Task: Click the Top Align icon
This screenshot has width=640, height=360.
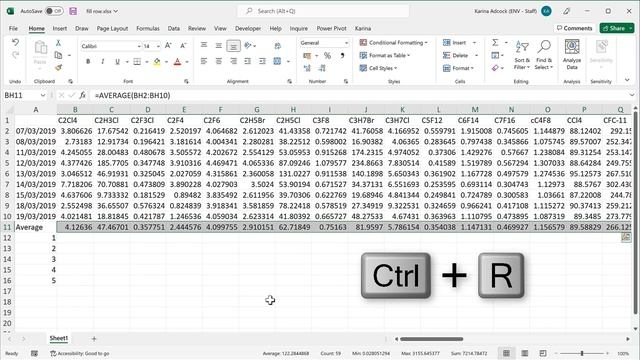Action: (204, 45)
